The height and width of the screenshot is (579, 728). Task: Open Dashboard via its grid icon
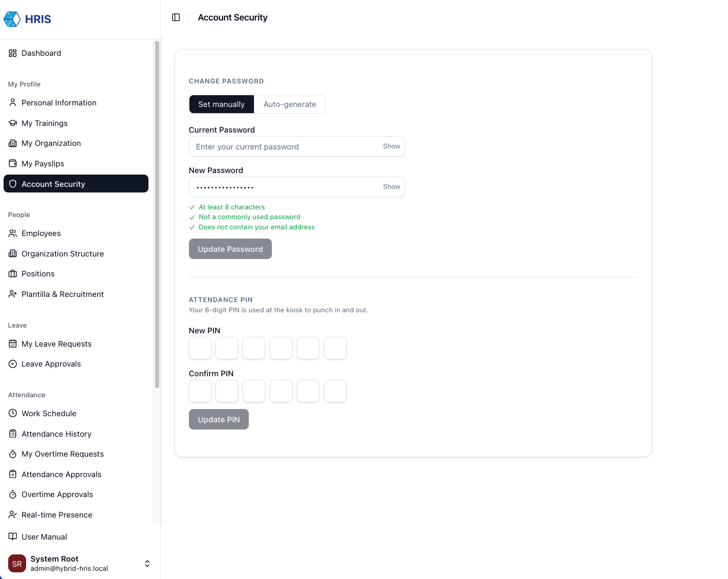tap(13, 53)
